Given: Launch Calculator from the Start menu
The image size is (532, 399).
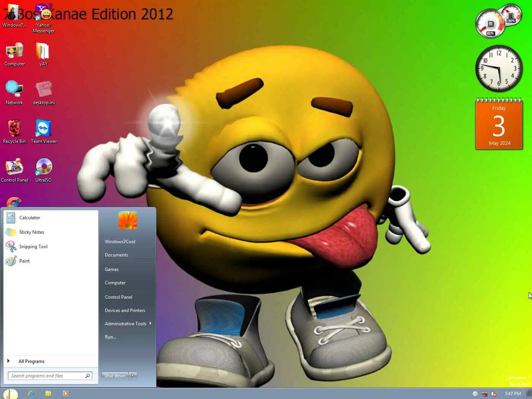Looking at the screenshot, I should click(x=51, y=218).
